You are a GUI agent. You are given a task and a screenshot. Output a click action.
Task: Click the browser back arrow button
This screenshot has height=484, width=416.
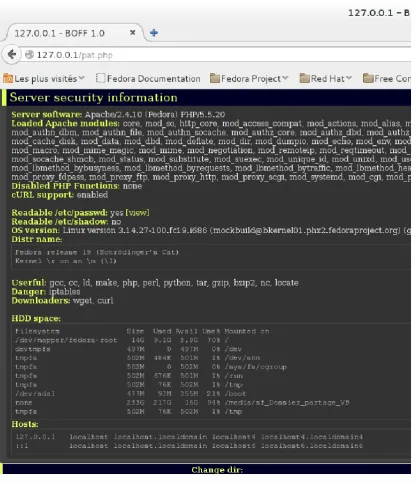click(12, 54)
